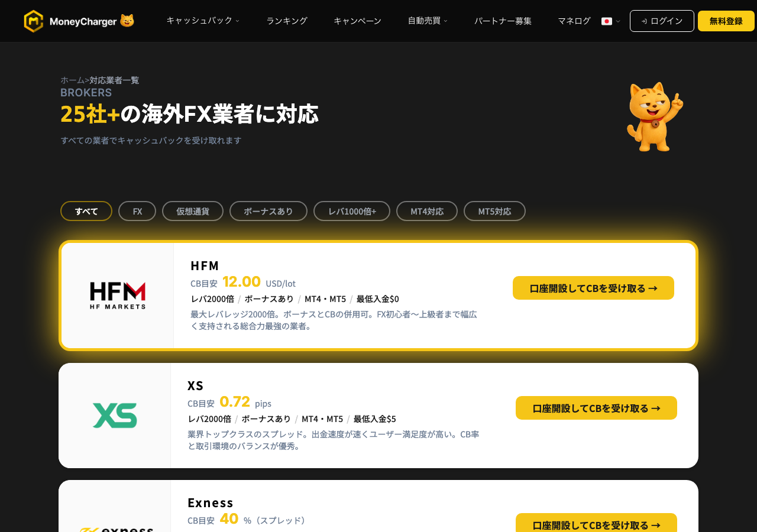Open the パートナー募集 menu item

(x=503, y=21)
